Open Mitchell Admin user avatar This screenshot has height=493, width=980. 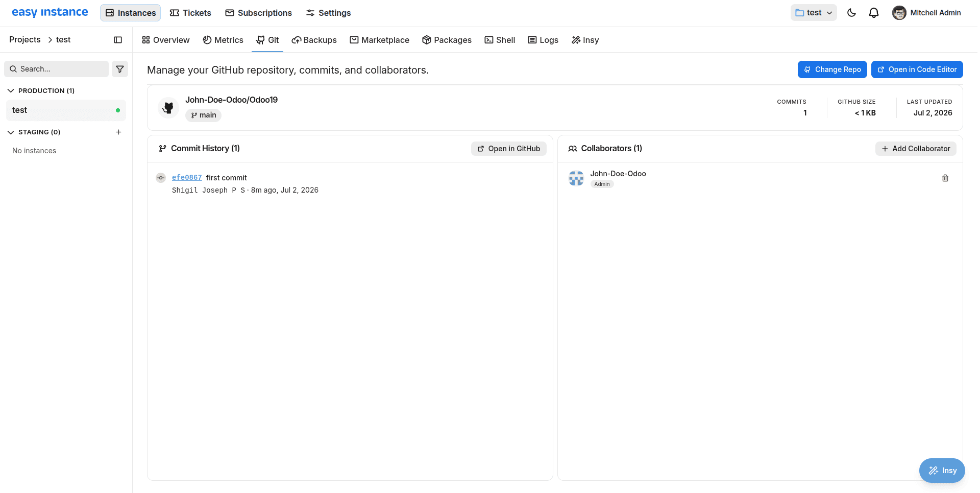pyautogui.click(x=899, y=13)
